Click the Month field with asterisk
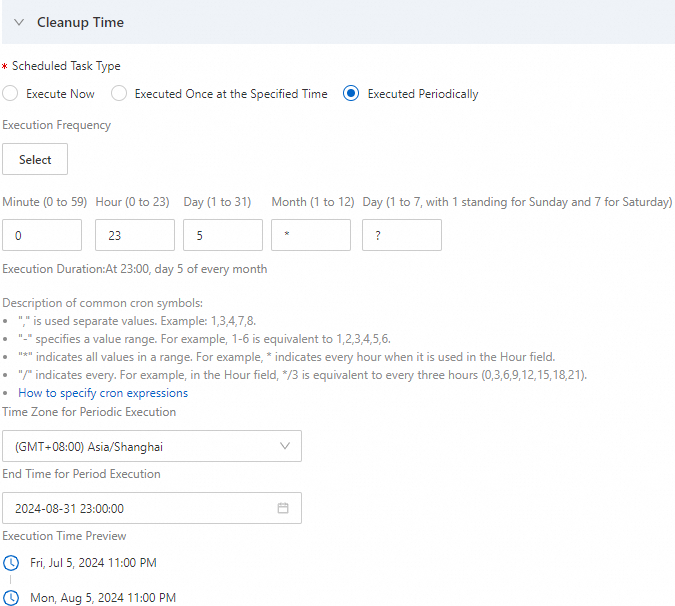The image size is (675, 606). point(311,235)
